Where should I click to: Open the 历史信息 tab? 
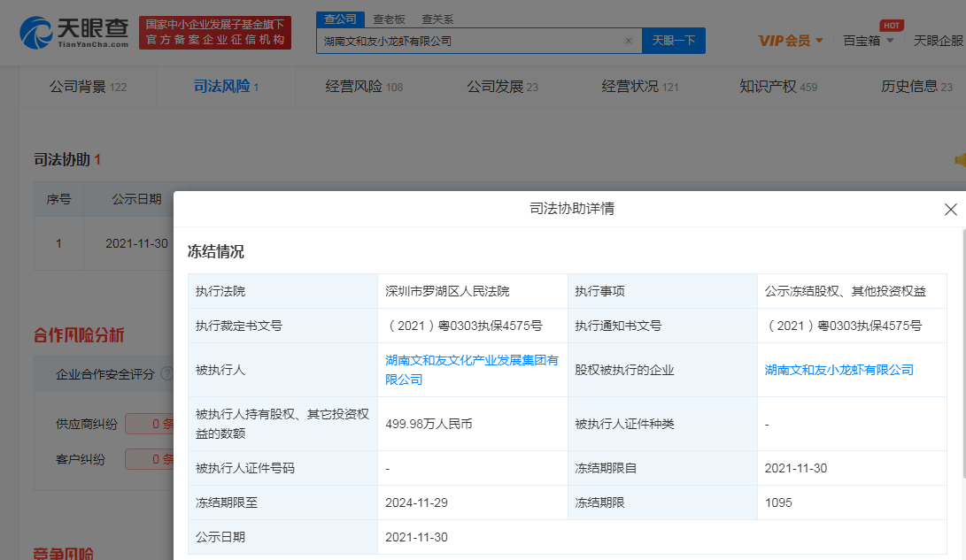(x=916, y=87)
